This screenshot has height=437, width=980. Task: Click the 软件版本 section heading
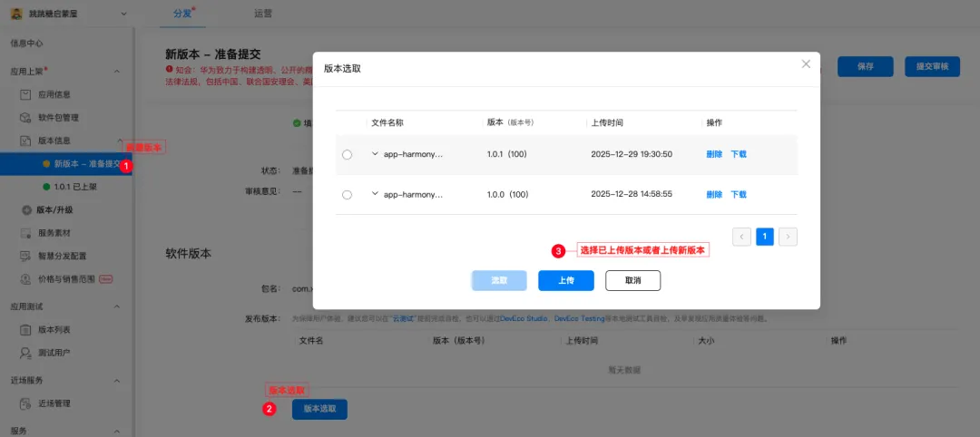click(x=188, y=254)
